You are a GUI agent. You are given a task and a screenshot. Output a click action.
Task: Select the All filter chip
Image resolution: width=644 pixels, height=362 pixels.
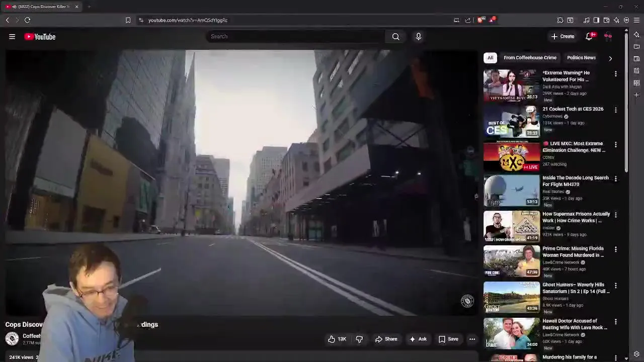pos(490,58)
